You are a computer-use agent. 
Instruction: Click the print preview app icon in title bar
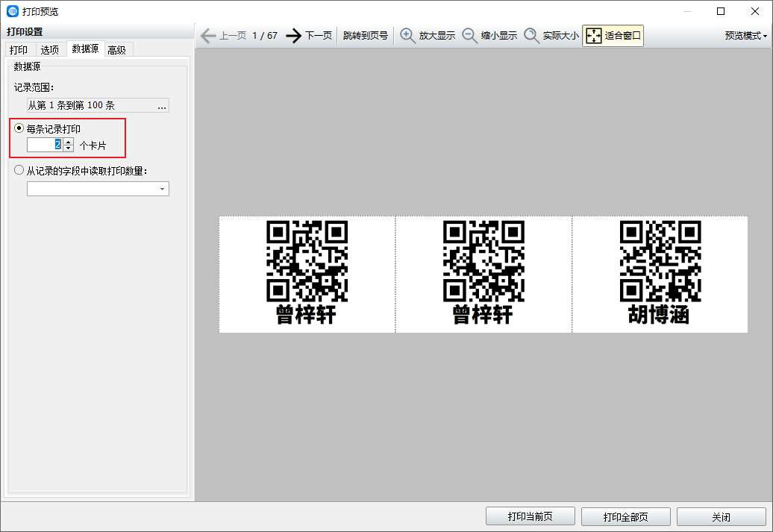coord(12,11)
